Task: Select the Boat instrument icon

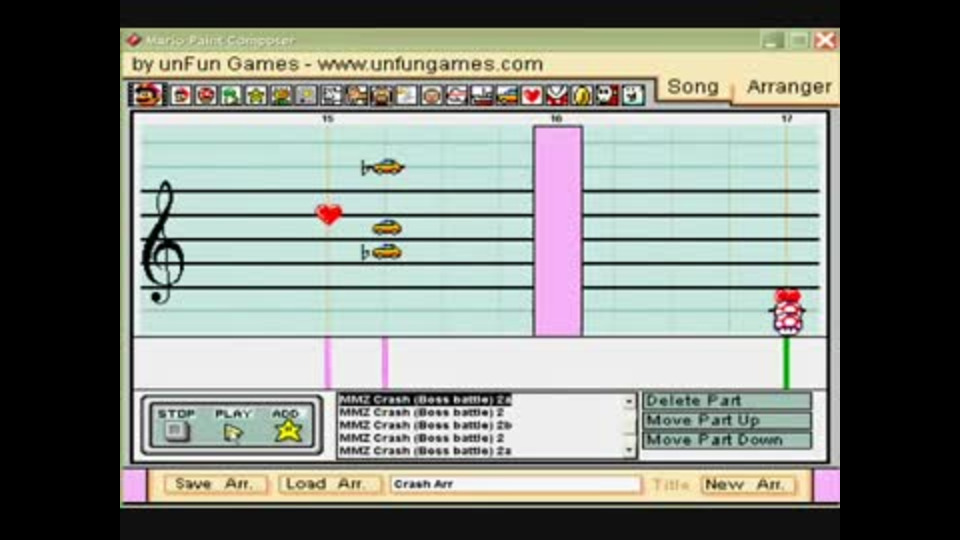Action: (482, 96)
